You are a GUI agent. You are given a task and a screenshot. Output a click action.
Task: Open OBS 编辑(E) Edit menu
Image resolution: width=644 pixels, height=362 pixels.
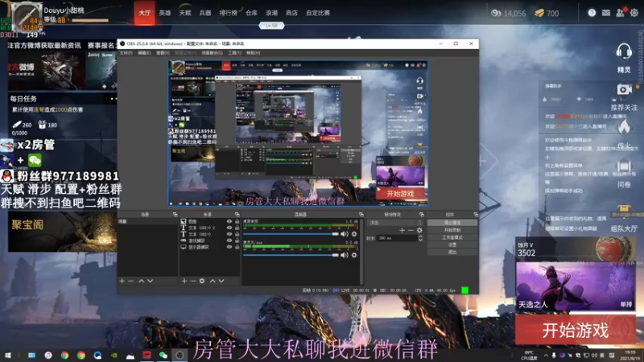[x=144, y=53]
